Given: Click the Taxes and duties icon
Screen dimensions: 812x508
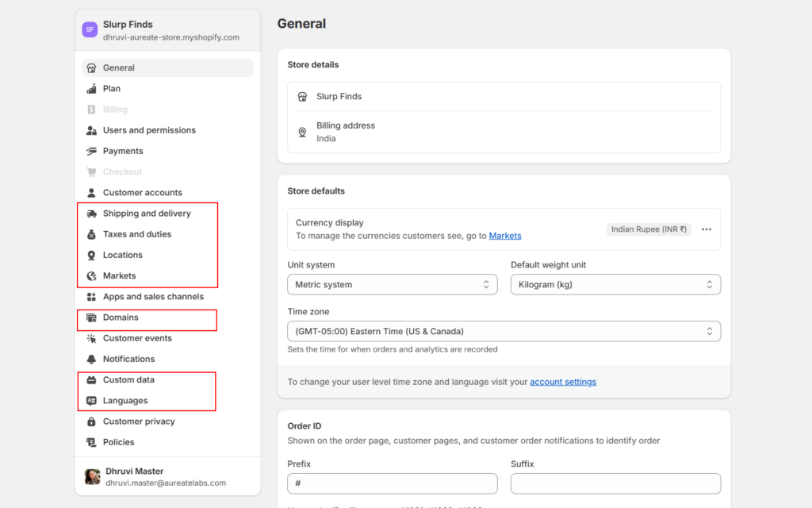Looking at the screenshot, I should tap(92, 234).
